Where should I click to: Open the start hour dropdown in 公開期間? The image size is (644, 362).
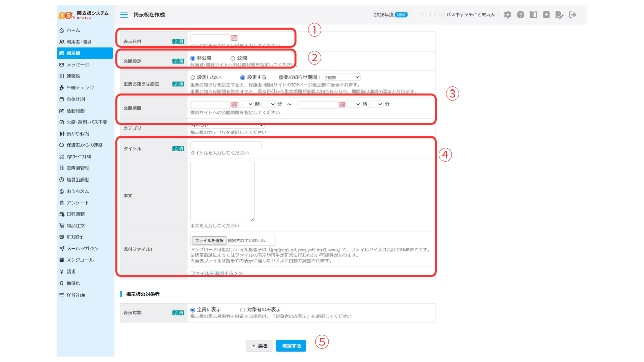tap(247, 104)
